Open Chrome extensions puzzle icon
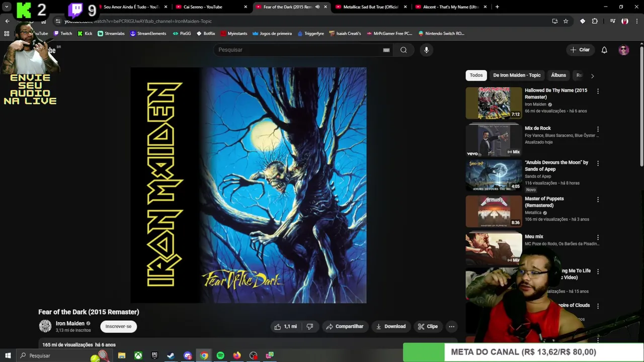Image resolution: width=644 pixels, height=362 pixels. click(x=595, y=21)
